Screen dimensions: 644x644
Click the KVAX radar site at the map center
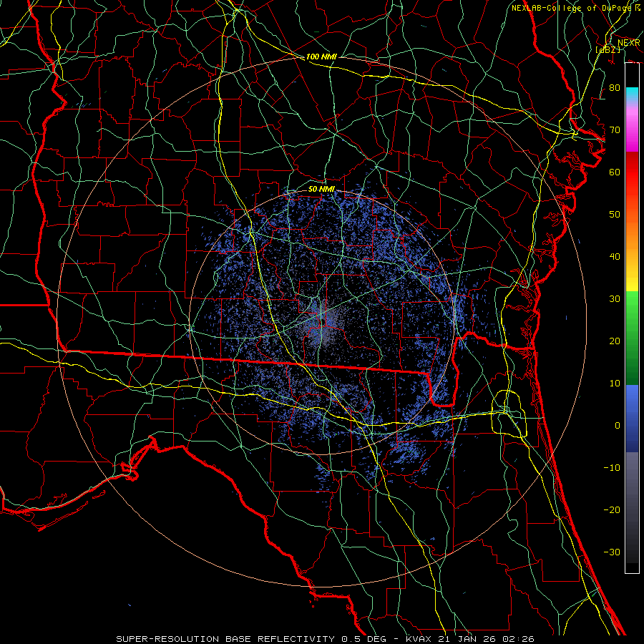click(322, 322)
